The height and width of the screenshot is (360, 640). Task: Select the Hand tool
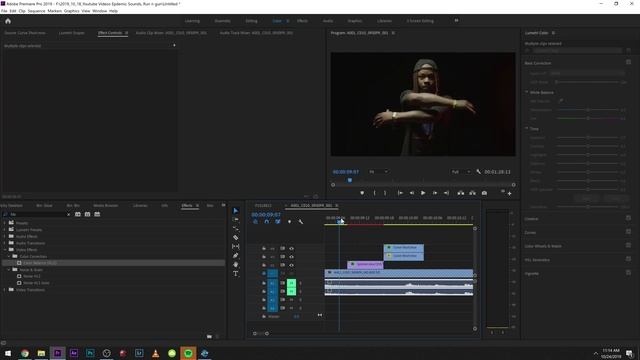pyautogui.click(x=236, y=264)
